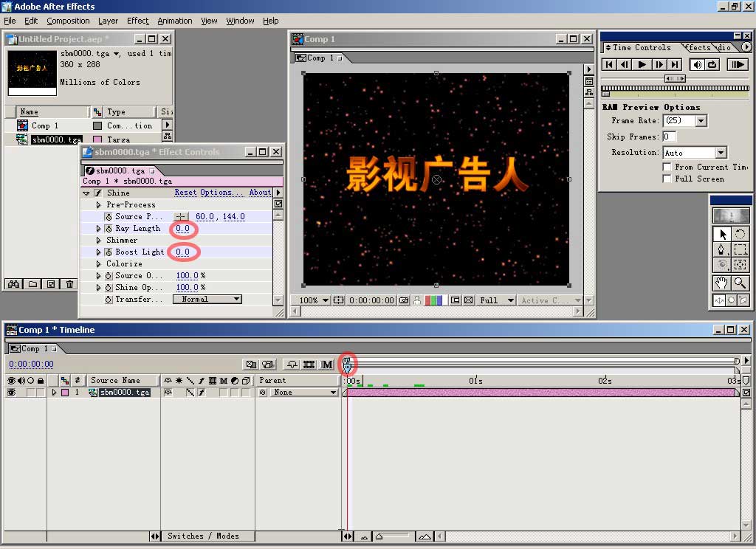This screenshot has width=756, height=549.
Task: Open the Effect menu in the menu bar
Action: (x=137, y=21)
